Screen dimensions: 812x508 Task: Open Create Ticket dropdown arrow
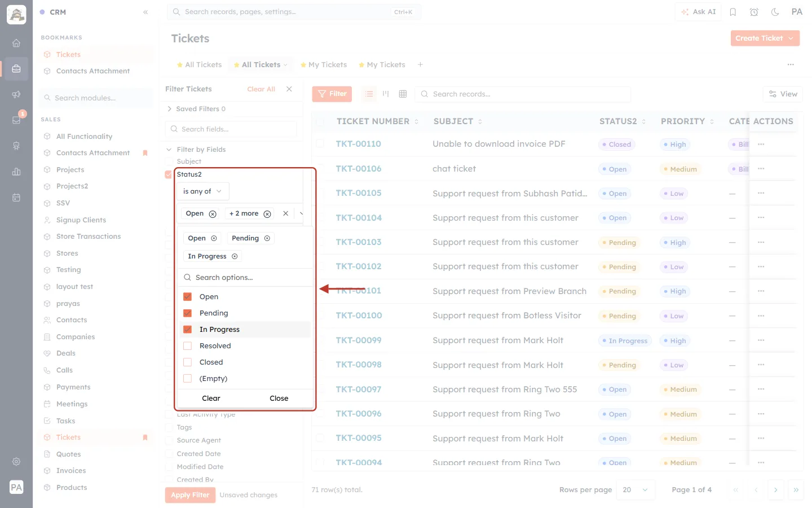791,38
